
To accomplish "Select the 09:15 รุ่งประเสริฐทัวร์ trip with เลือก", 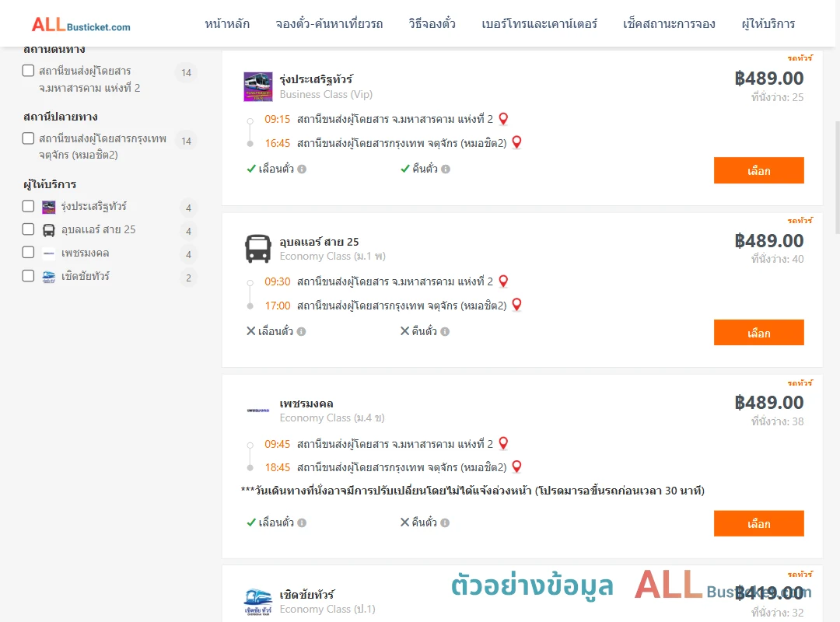I will tap(758, 170).
